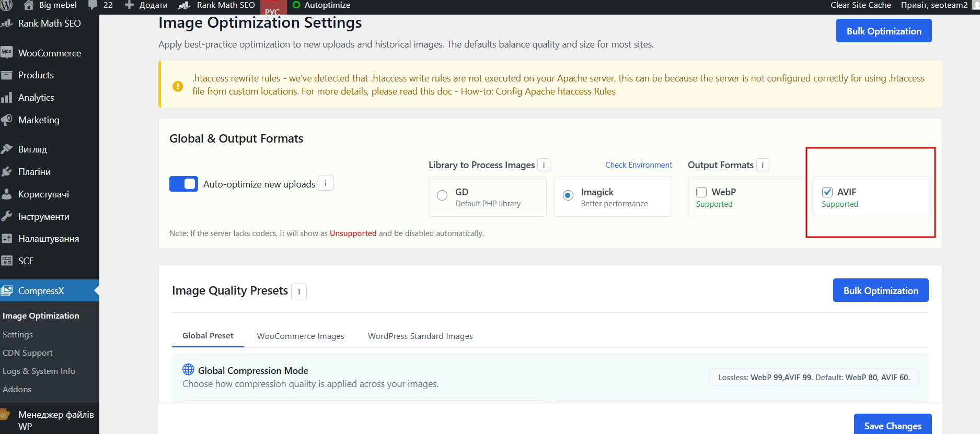Switch to the WordPress Standard Images tab
The height and width of the screenshot is (434, 980).
420,336
